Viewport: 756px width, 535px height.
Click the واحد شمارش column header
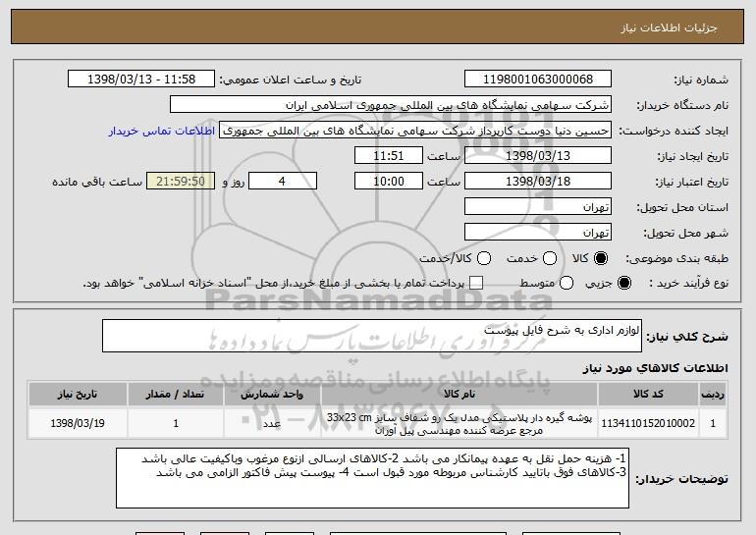tap(272, 395)
